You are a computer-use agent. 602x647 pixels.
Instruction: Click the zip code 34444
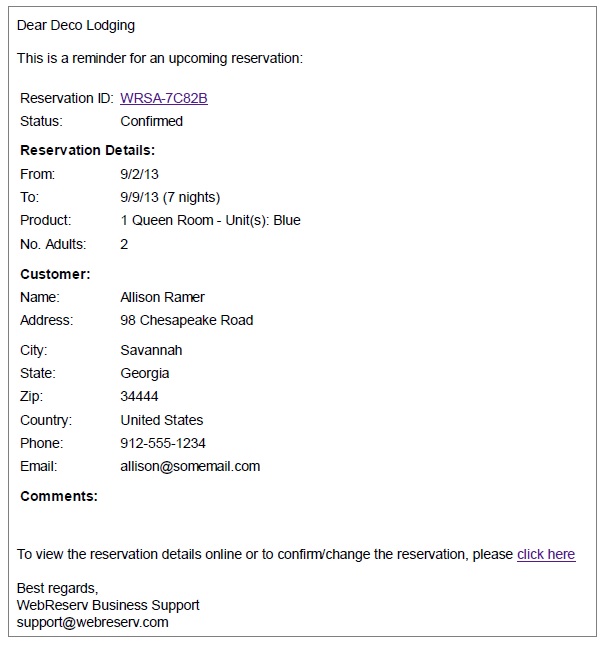139,397
